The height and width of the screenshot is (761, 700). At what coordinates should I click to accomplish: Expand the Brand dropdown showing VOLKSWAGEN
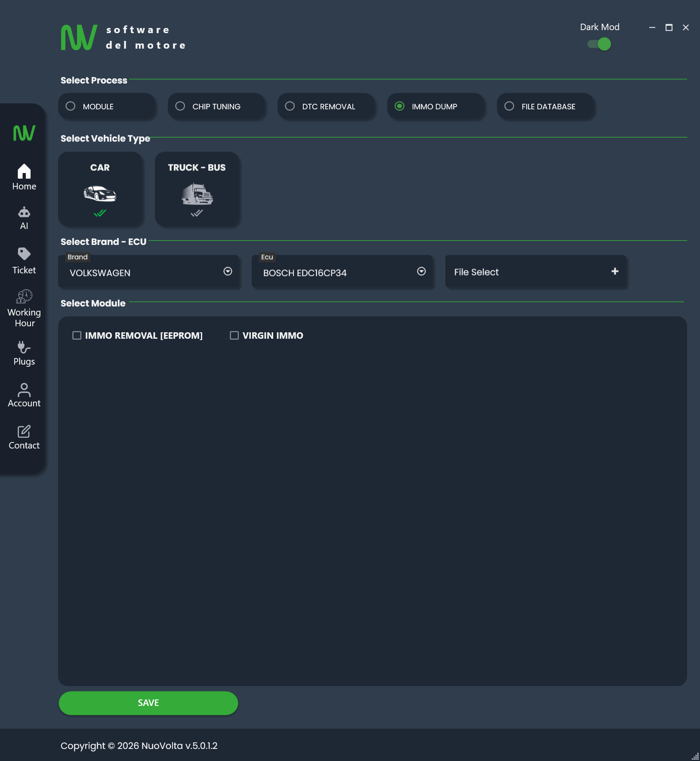[x=228, y=271]
